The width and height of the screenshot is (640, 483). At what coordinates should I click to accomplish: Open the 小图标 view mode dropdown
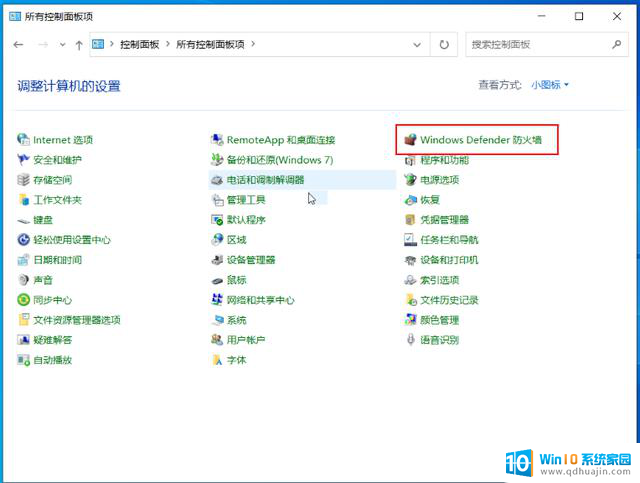click(x=550, y=85)
